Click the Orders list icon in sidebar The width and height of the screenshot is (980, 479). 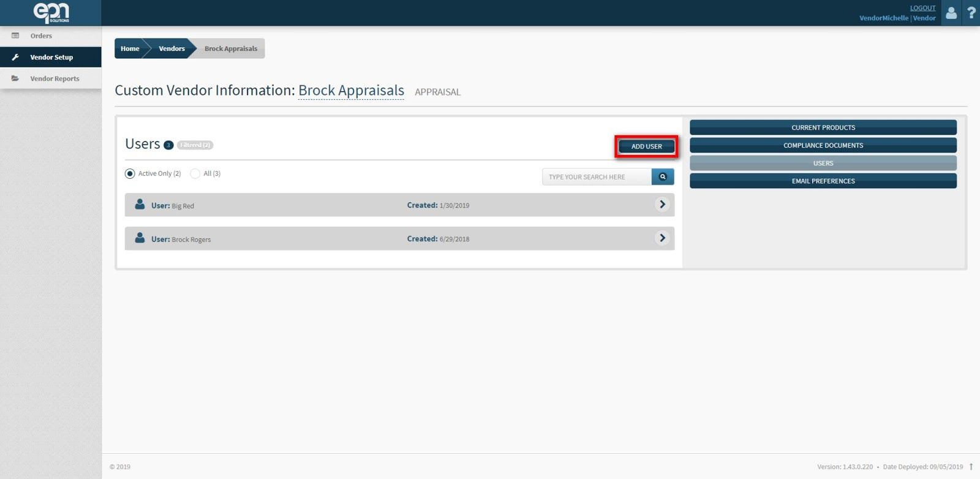pos(15,36)
